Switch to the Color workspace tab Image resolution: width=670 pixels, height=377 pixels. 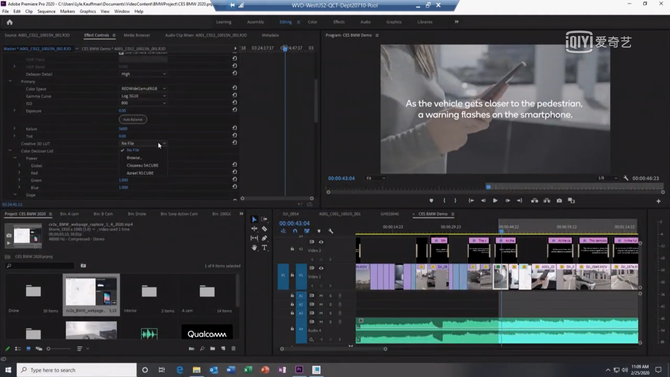coord(312,22)
